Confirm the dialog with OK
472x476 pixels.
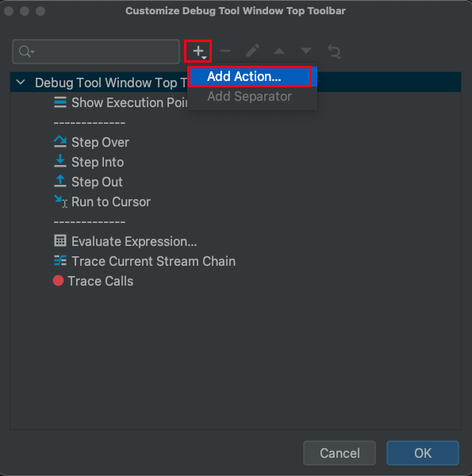[x=423, y=453]
